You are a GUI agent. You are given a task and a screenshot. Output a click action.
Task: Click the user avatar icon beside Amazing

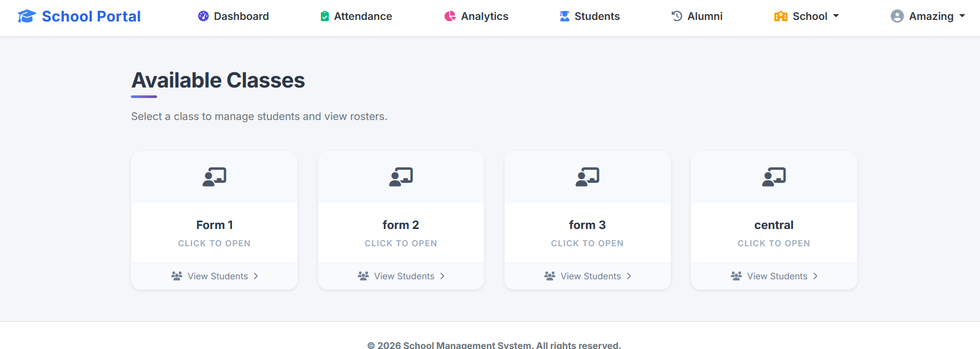click(897, 16)
